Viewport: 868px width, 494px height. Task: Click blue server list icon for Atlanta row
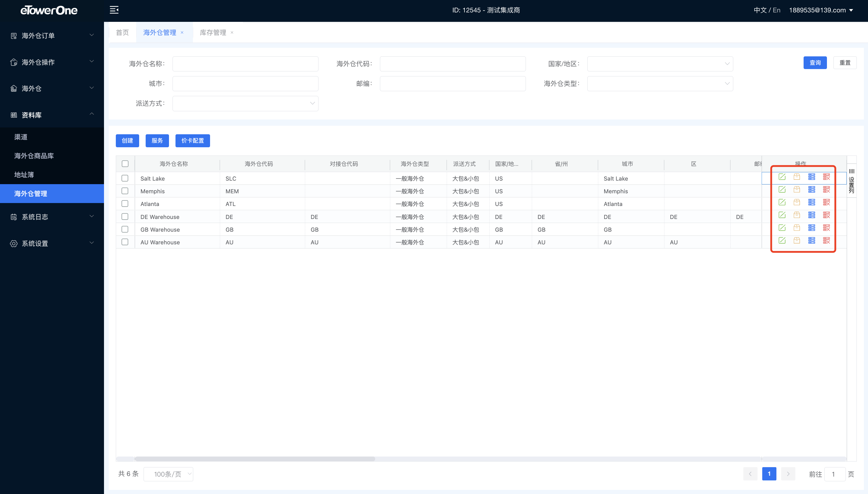(812, 202)
